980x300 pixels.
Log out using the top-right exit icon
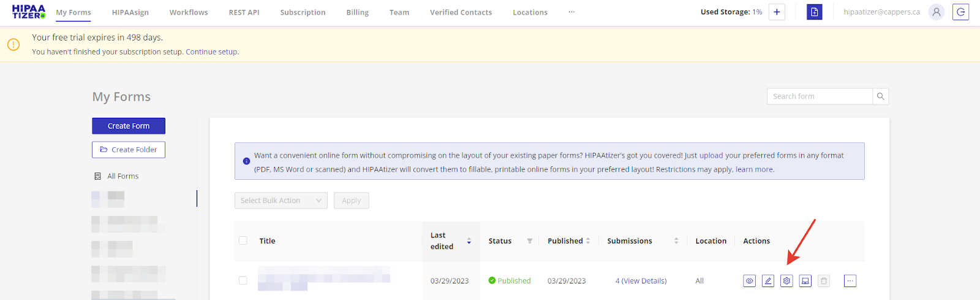[x=960, y=12]
